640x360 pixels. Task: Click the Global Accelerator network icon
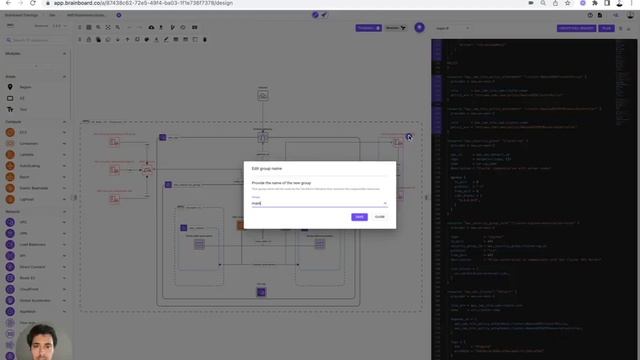(x=10, y=300)
